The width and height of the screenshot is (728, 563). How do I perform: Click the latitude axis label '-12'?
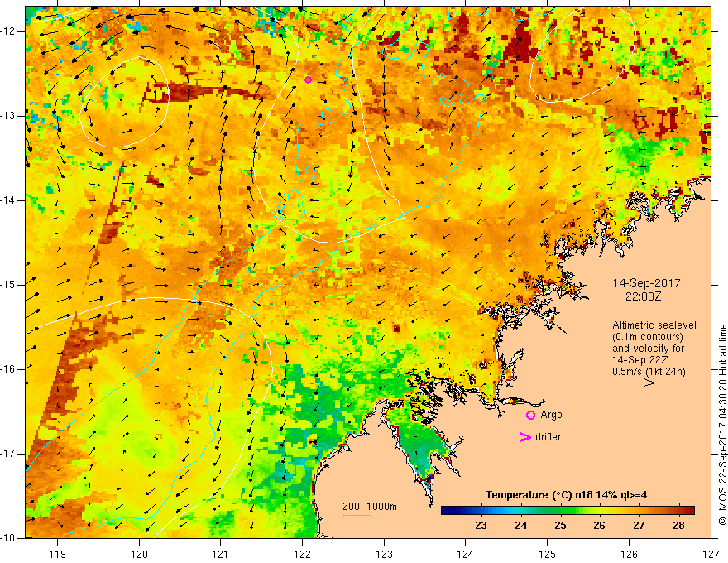[8, 31]
